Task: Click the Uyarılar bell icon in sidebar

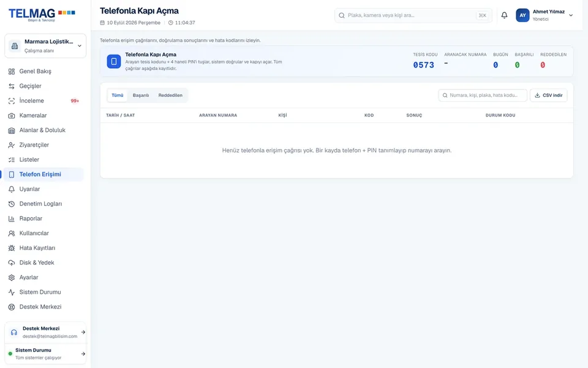Action: (12, 190)
